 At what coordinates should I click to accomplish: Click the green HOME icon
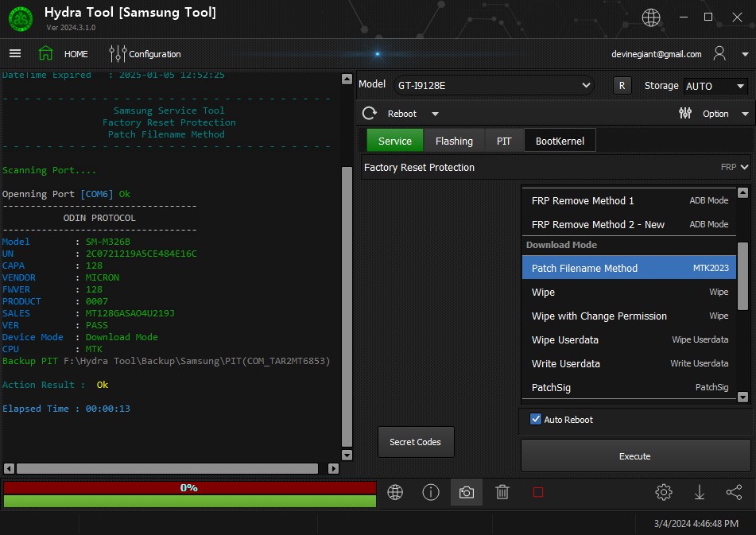tap(46, 54)
